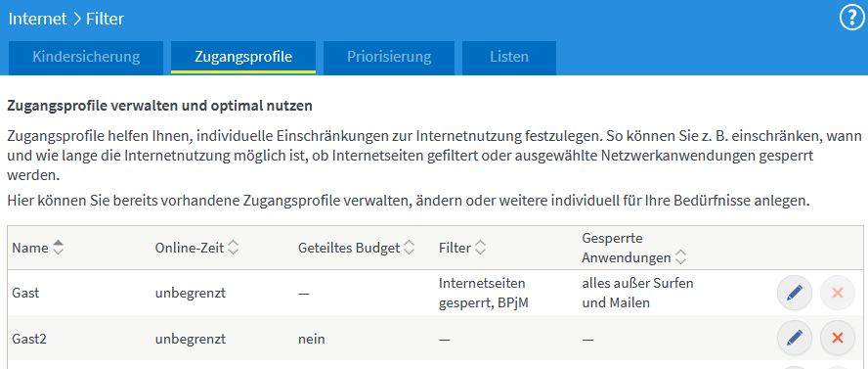Click 'unbegrenzt' in the Gast row

(x=191, y=293)
